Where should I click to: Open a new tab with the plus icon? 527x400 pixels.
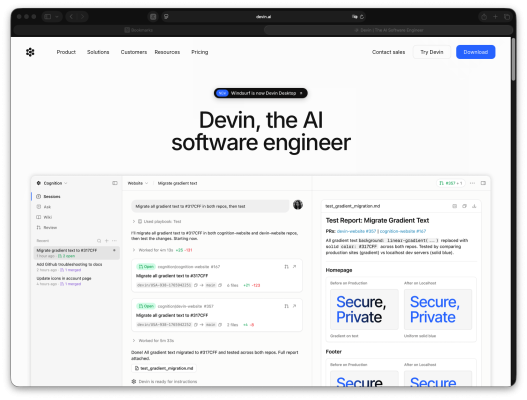(495, 16)
